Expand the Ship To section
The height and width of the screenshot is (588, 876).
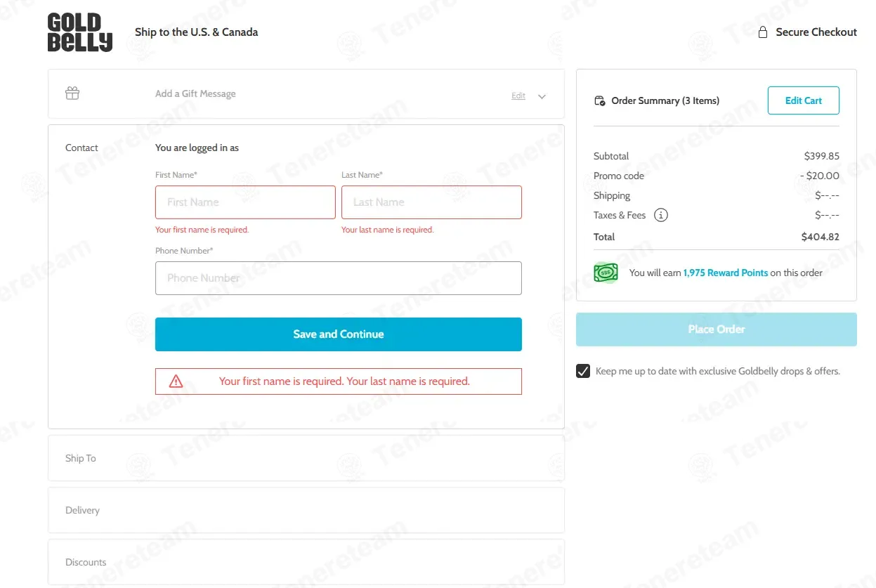click(x=306, y=458)
